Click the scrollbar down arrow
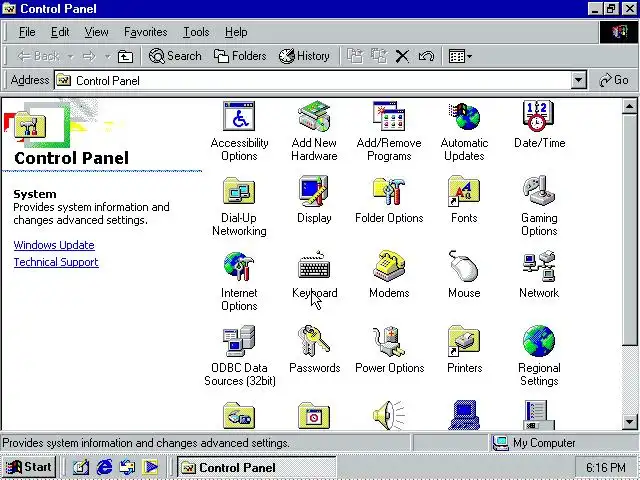Screen dimensions: 640x480 (x=629, y=422)
